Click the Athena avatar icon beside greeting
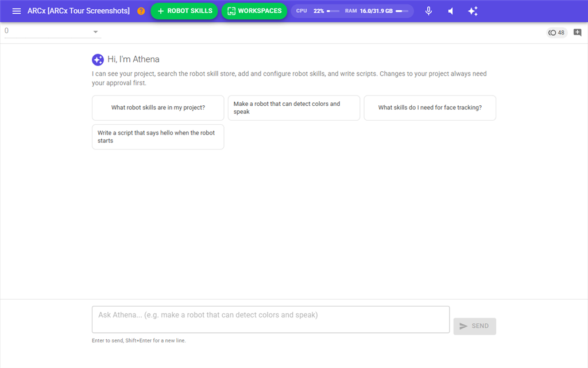 [x=98, y=59]
